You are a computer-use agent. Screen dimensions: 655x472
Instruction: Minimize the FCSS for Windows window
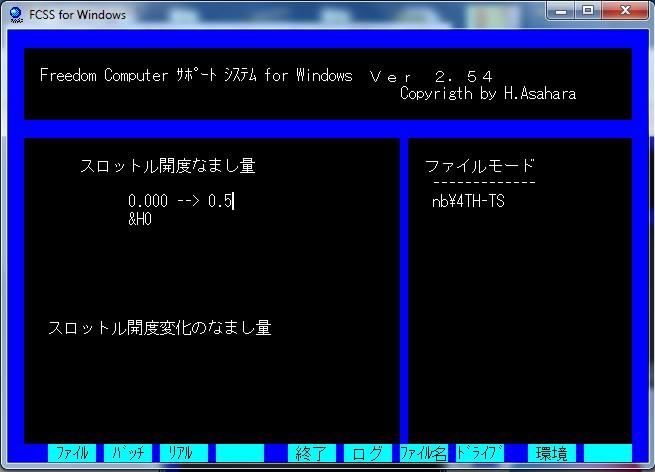pyautogui.click(x=561, y=11)
